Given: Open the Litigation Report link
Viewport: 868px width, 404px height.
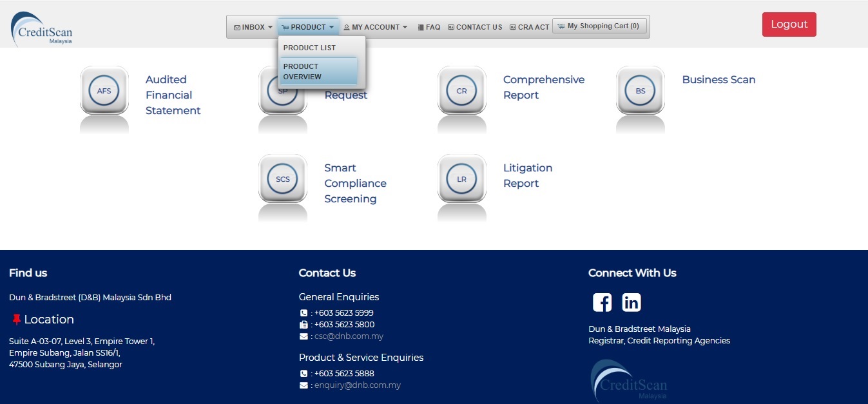Looking at the screenshot, I should (x=528, y=176).
